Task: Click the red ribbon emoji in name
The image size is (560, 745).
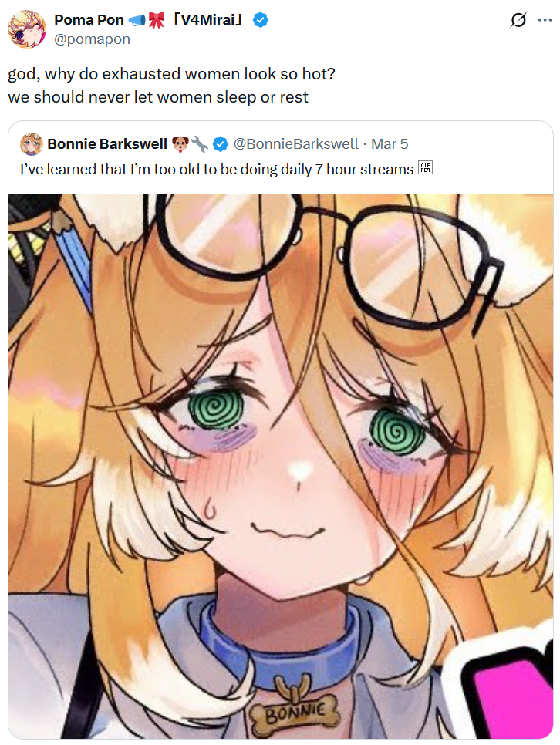Action: [x=157, y=20]
